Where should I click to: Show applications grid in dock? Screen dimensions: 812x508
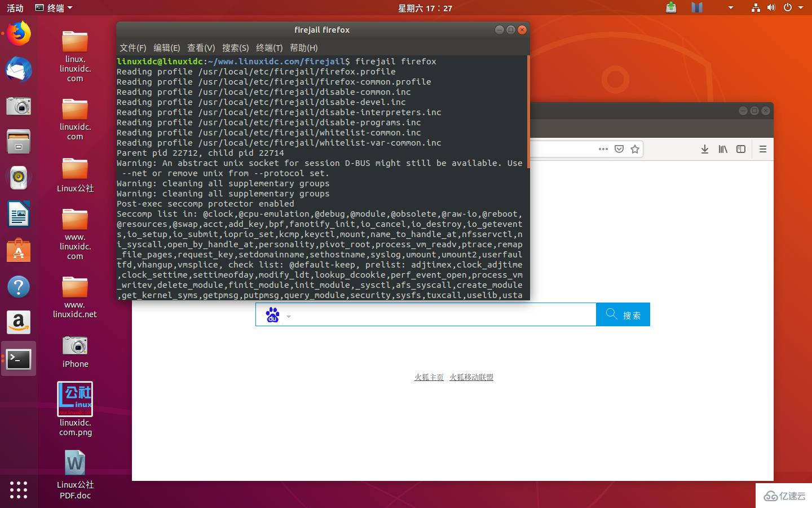coord(19,489)
